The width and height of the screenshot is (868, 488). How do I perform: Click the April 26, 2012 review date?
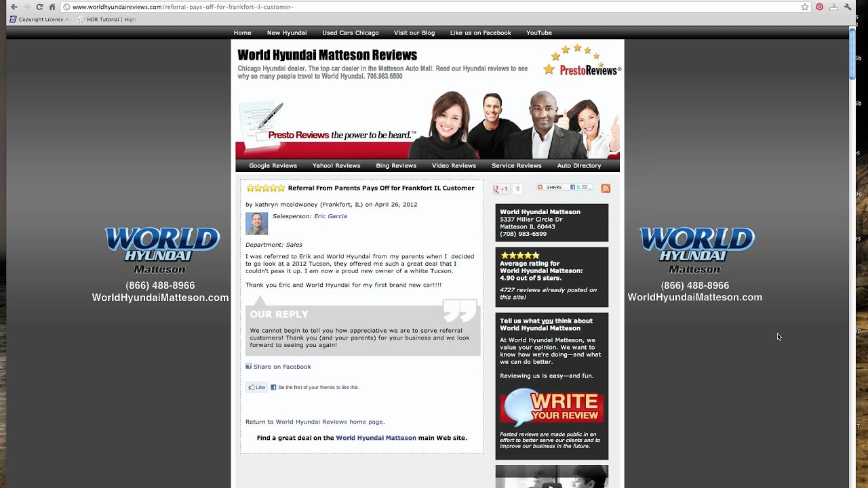pos(395,204)
